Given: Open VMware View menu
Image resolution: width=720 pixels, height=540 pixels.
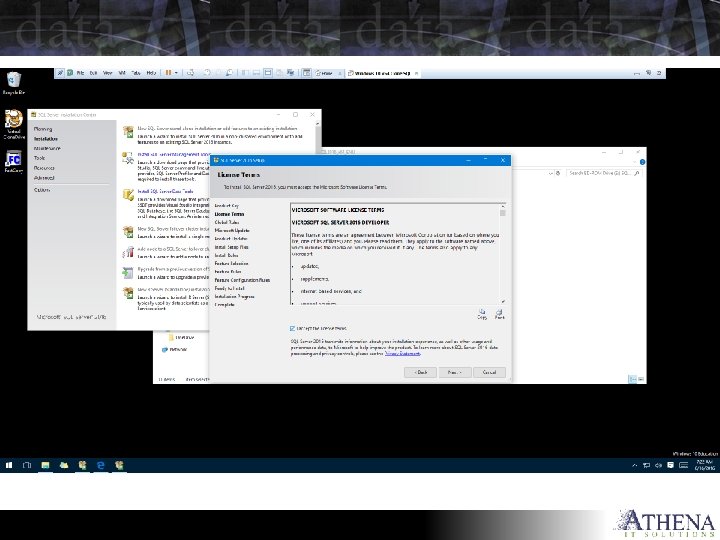Looking at the screenshot, I should pos(107,73).
